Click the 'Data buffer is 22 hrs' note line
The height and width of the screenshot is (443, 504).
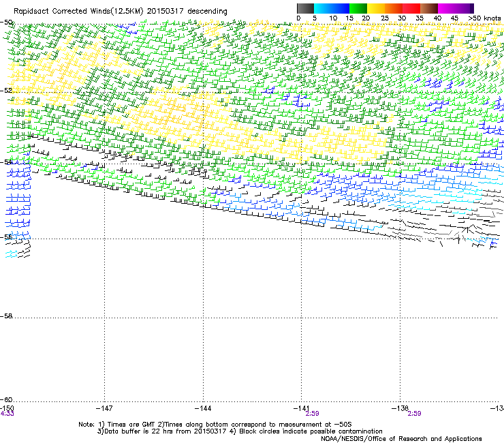240,431
